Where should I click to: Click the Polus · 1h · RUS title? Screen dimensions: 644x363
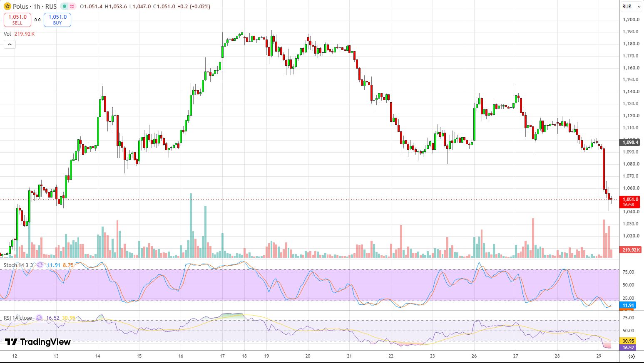35,6
